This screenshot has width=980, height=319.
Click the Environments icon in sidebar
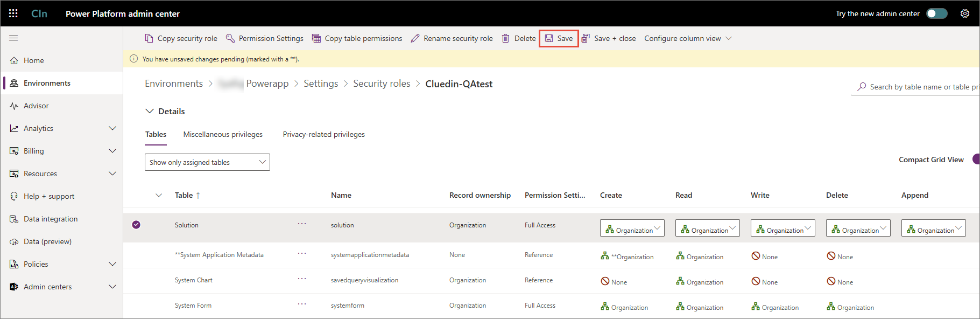(14, 83)
